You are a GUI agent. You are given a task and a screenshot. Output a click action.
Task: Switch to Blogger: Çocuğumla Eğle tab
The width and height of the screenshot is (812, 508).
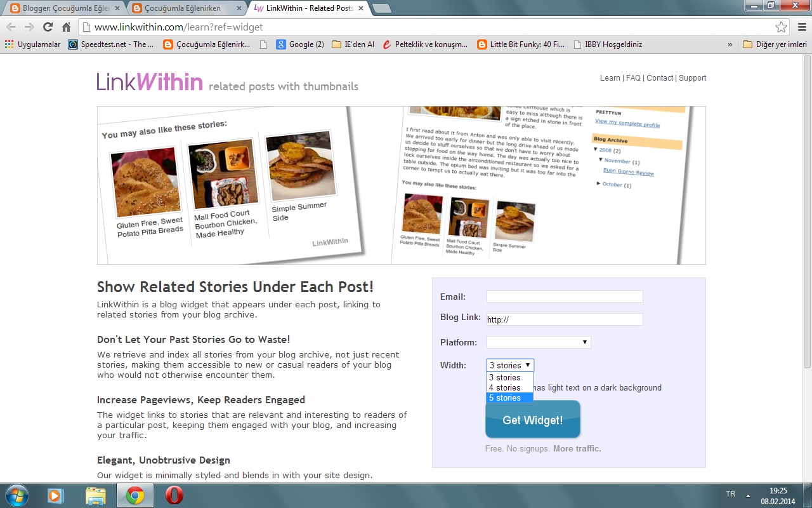click(x=66, y=9)
